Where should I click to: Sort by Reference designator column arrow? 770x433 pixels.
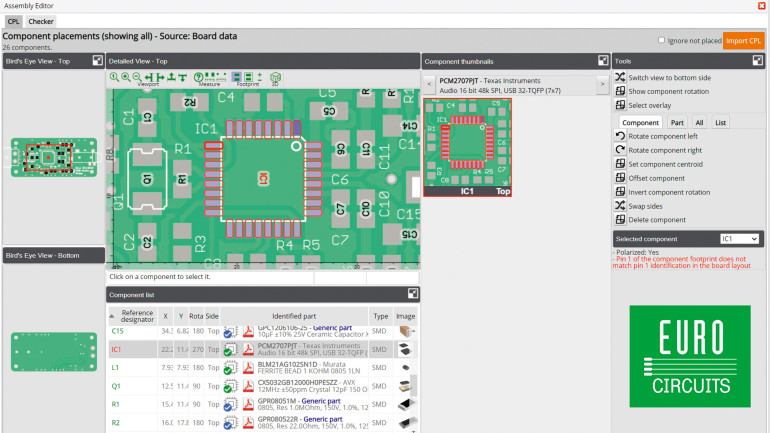(x=112, y=315)
